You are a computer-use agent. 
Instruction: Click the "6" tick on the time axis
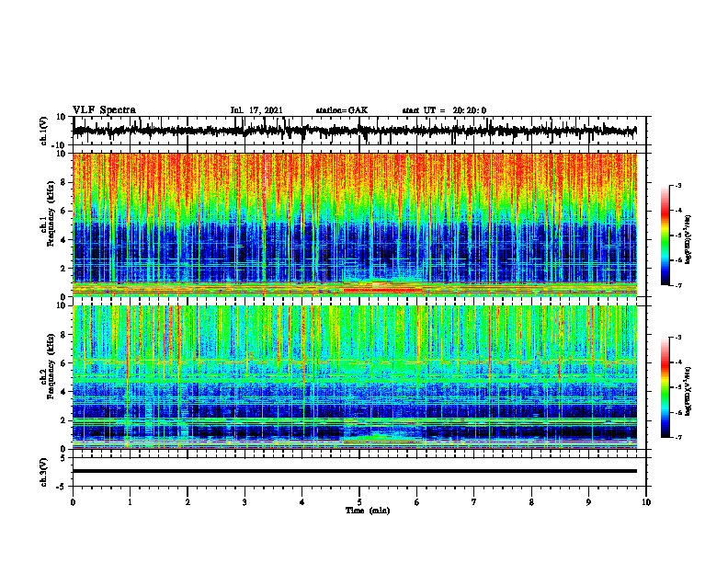click(417, 502)
